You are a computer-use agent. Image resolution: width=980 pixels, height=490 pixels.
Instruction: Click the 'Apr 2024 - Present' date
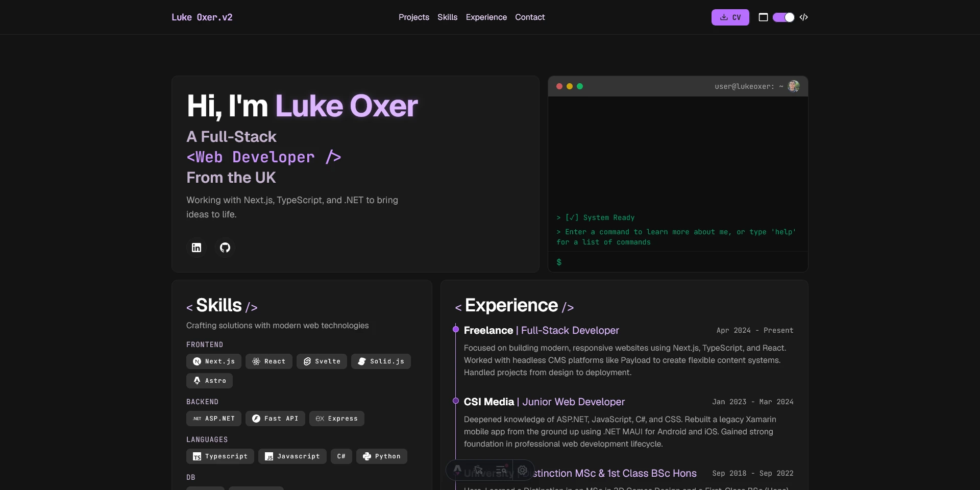pos(755,330)
